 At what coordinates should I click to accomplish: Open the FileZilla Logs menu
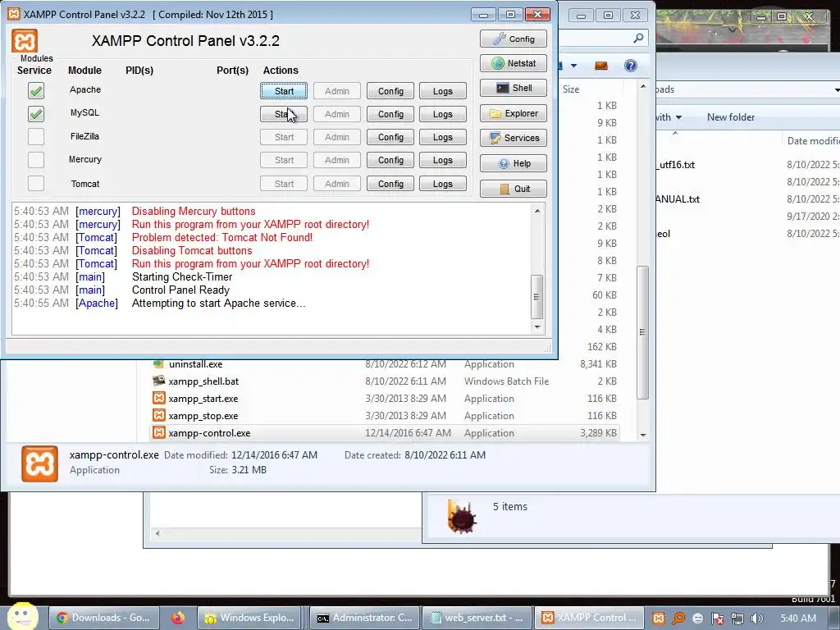[443, 137]
